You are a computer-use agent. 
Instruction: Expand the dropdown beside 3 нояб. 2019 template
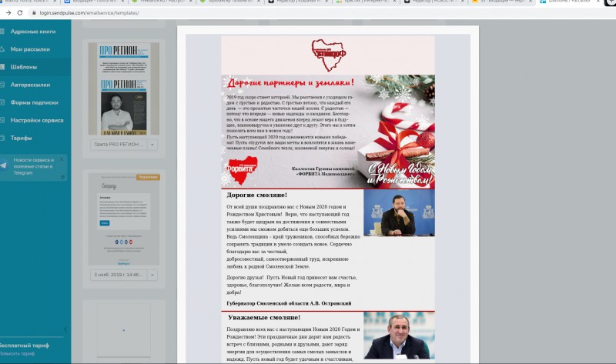[152, 275]
